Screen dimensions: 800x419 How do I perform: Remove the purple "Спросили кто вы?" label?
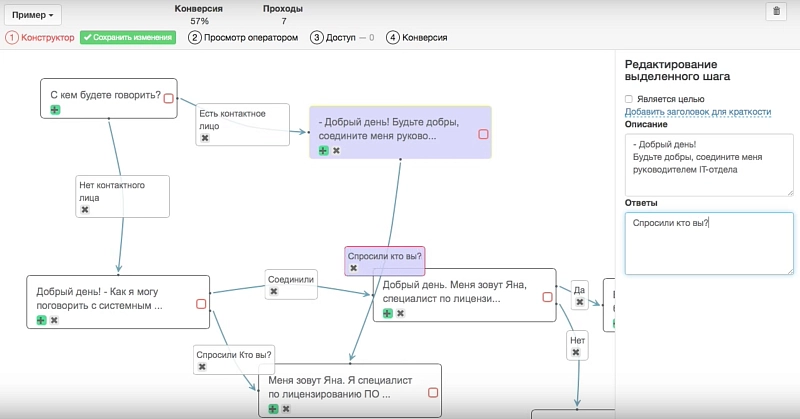coord(353,268)
